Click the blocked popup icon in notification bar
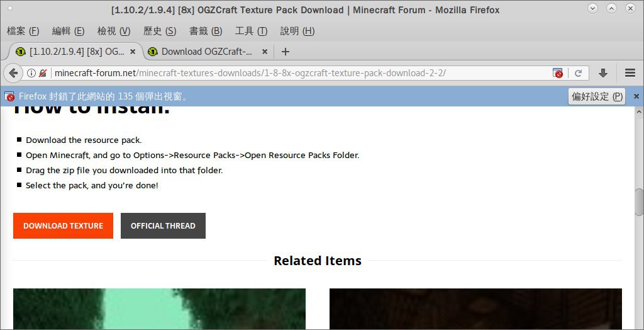The width and height of the screenshot is (644, 330). [x=9, y=96]
